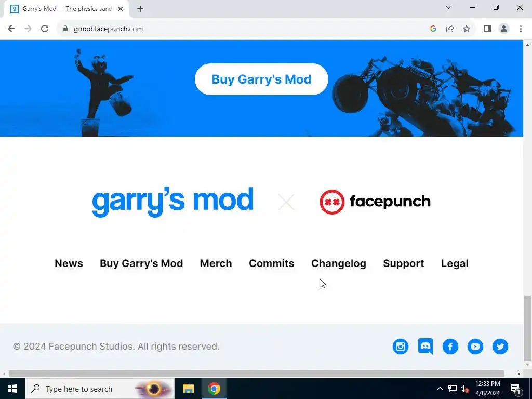The image size is (532, 399).
Task: Bookmark this tab with the star
Action: point(467,29)
